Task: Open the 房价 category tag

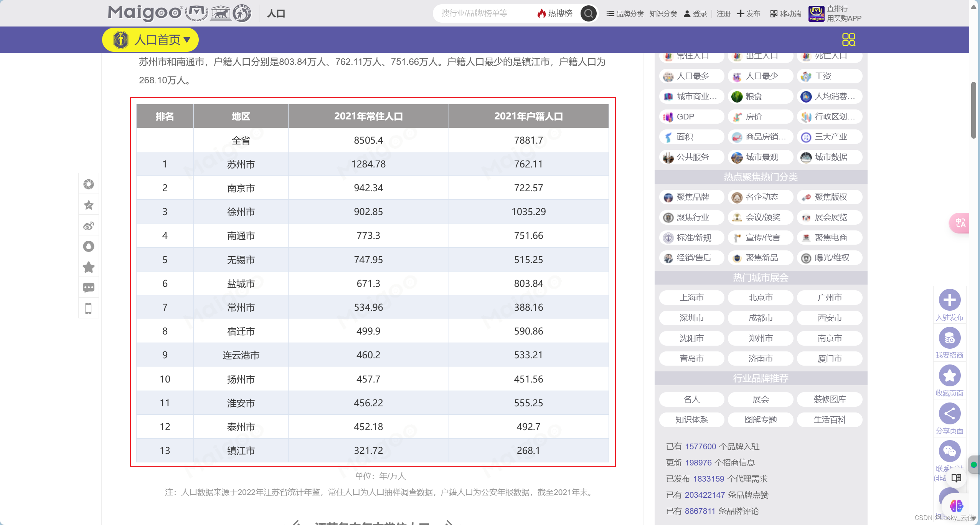Action: 761,117
